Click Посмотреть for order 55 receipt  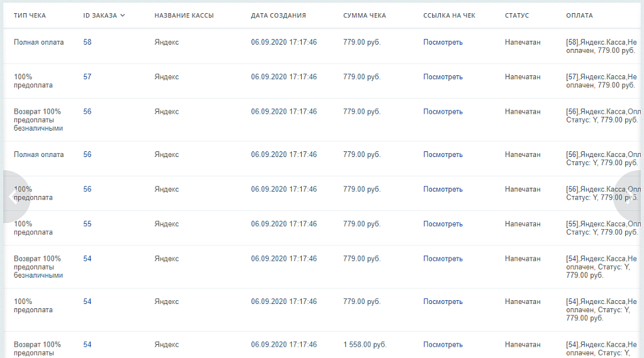click(x=443, y=224)
